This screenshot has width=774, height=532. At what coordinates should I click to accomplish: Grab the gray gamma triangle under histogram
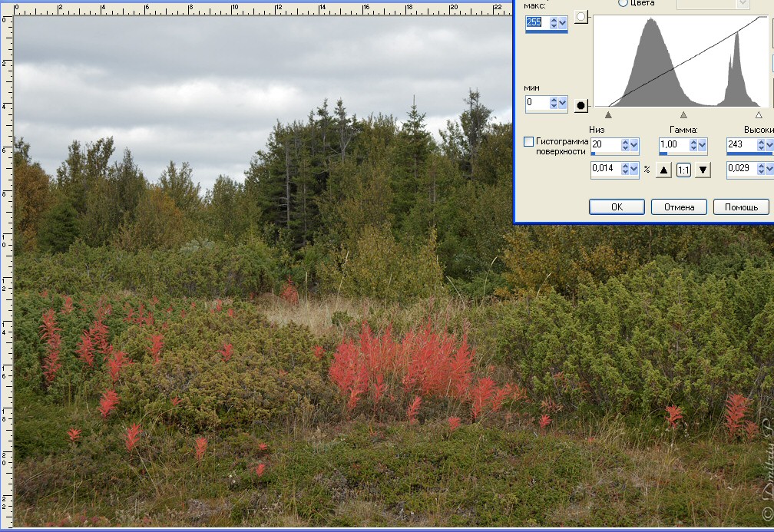coord(683,115)
